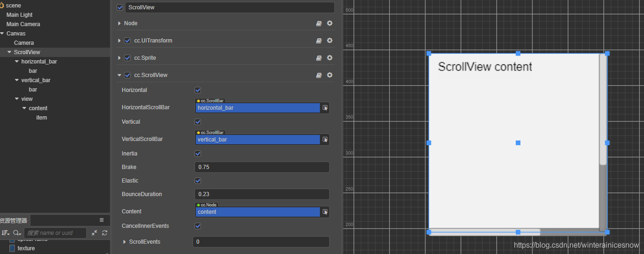Click the asset search box
This screenshot has width=644, height=254.
pos(55,233)
